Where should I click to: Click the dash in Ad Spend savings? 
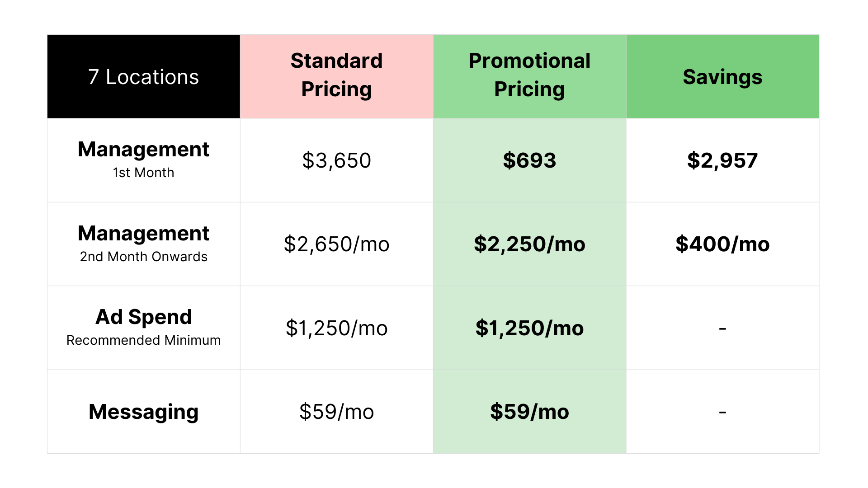[722, 328]
